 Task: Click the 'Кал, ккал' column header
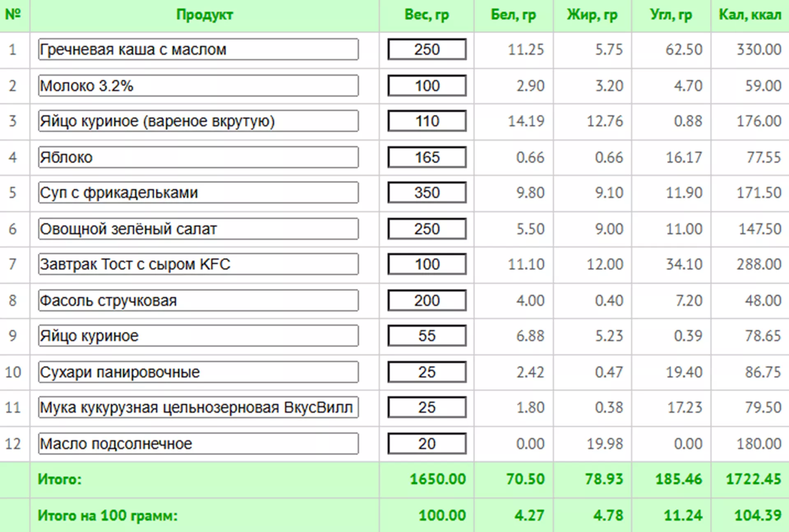[x=750, y=15]
